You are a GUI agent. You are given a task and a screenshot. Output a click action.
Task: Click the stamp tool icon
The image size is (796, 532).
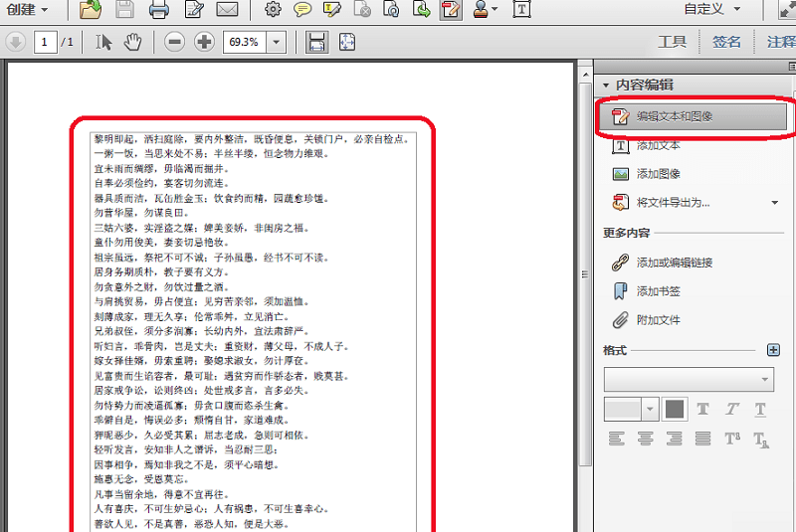(481, 9)
